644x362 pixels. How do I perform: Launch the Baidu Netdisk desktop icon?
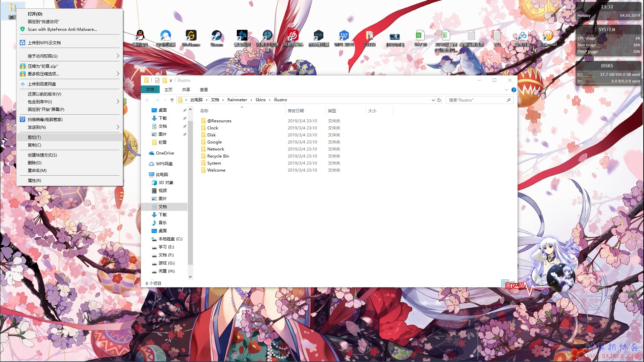coord(523,38)
